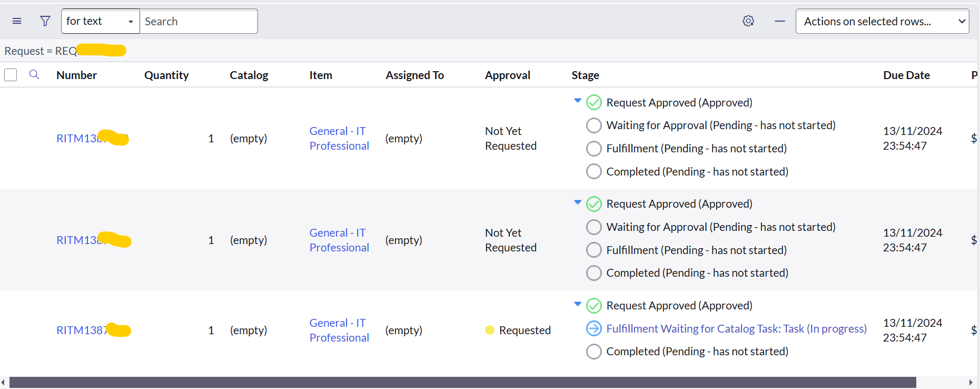Open second row's General - IT Professional link
Viewport: 980px width, 389px height.
(339, 240)
